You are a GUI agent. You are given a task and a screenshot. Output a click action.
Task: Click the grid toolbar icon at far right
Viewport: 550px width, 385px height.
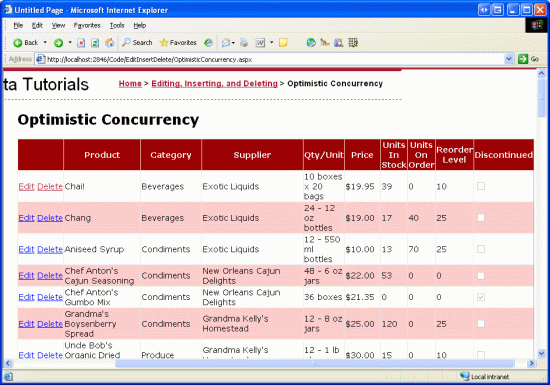point(353,43)
